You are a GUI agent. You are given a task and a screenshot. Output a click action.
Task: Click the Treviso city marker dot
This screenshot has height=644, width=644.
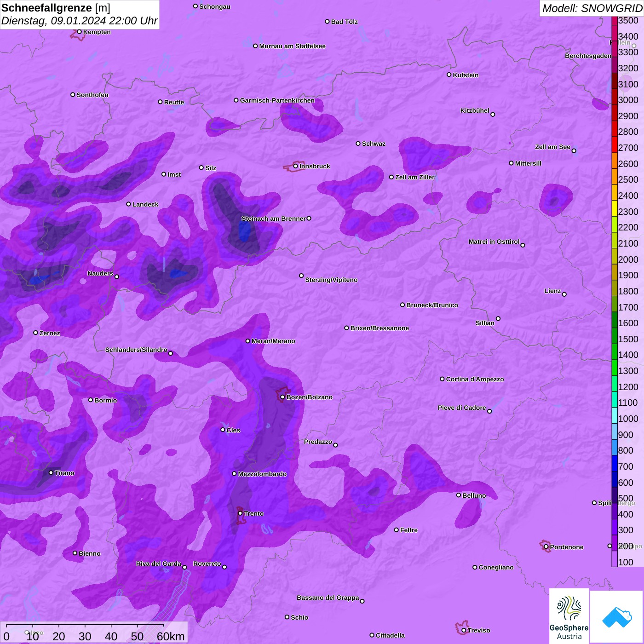(x=464, y=630)
